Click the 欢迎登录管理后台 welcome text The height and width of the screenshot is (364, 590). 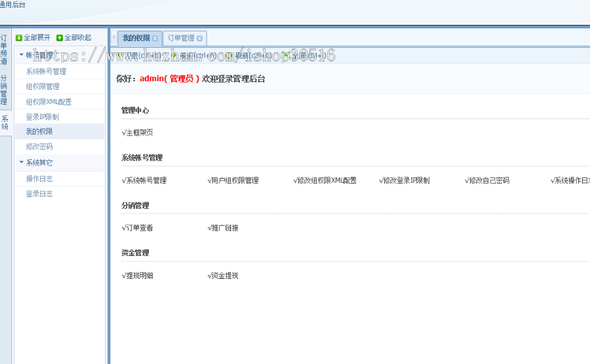pyautogui.click(x=233, y=79)
